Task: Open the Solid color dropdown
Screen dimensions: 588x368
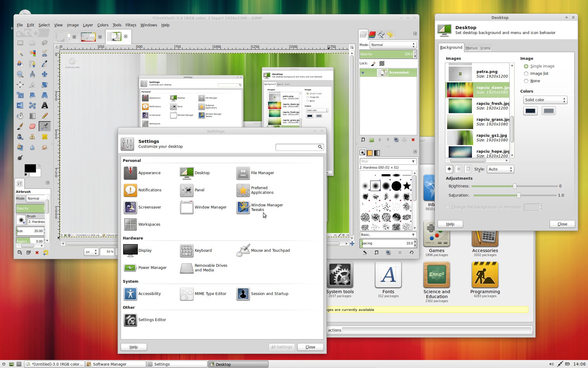Action: point(545,100)
